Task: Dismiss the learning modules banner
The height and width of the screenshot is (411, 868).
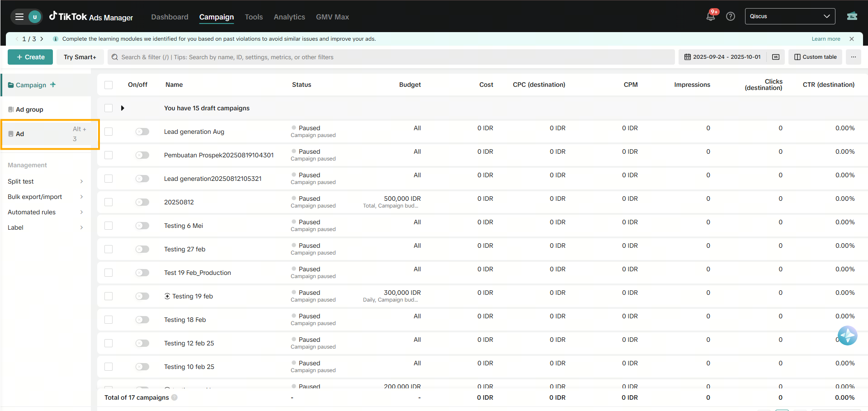Action: tap(851, 39)
